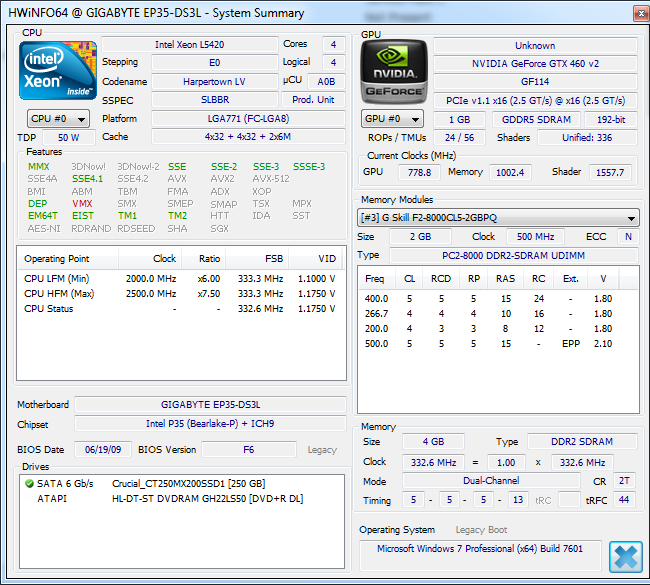Screen dimensions: 650x585
Task: Select the 266.7 frequency timing row
Action: (x=498, y=313)
